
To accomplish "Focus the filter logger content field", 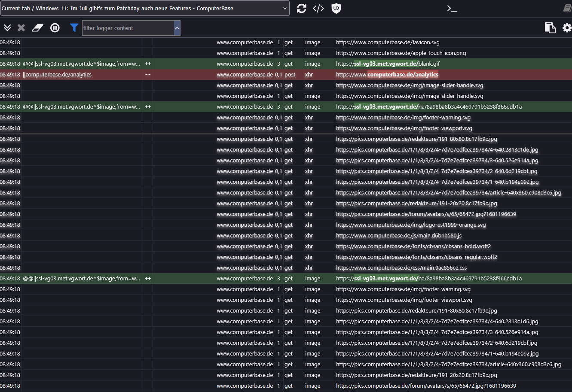I will tap(128, 28).
